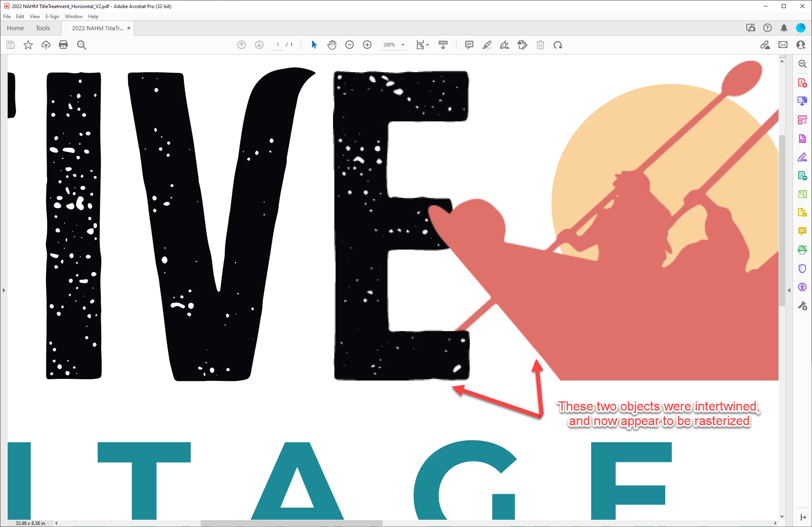812x527 pixels.
Task: Star this file for quick access
Action: click(28, 45)
